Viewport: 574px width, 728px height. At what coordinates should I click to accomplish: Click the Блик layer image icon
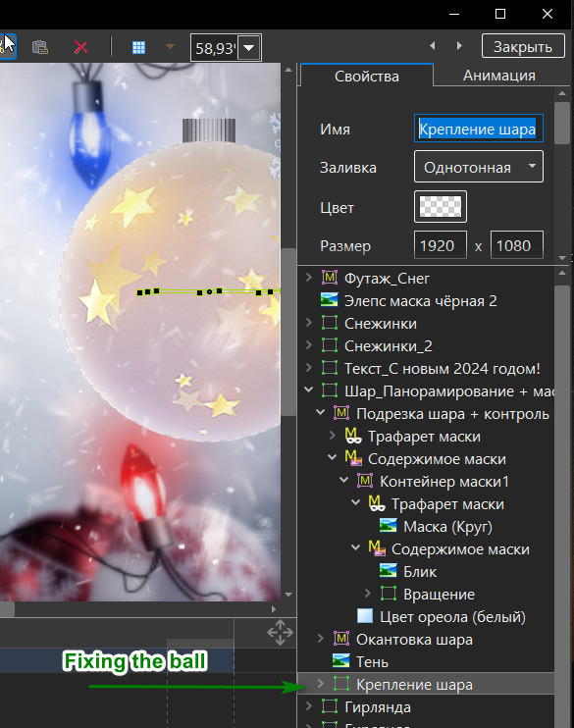(389, 571)
